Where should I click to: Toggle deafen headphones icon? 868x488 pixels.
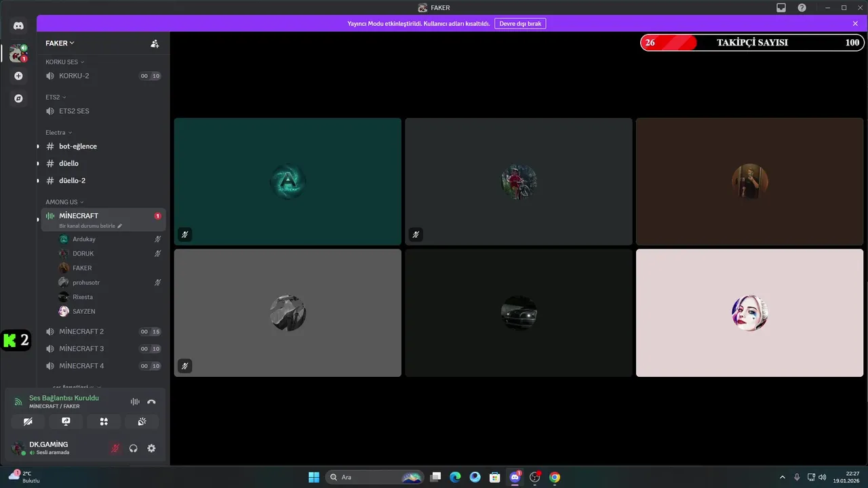pos(134,448)
